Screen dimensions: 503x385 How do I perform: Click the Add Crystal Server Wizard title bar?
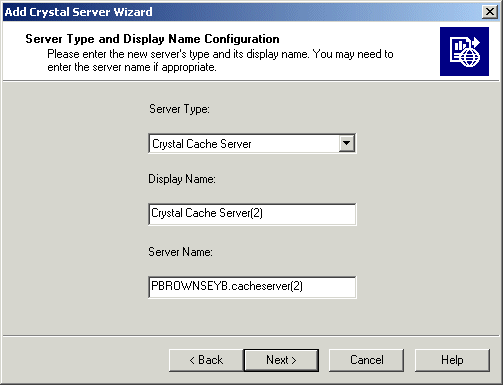pos(242,12)
